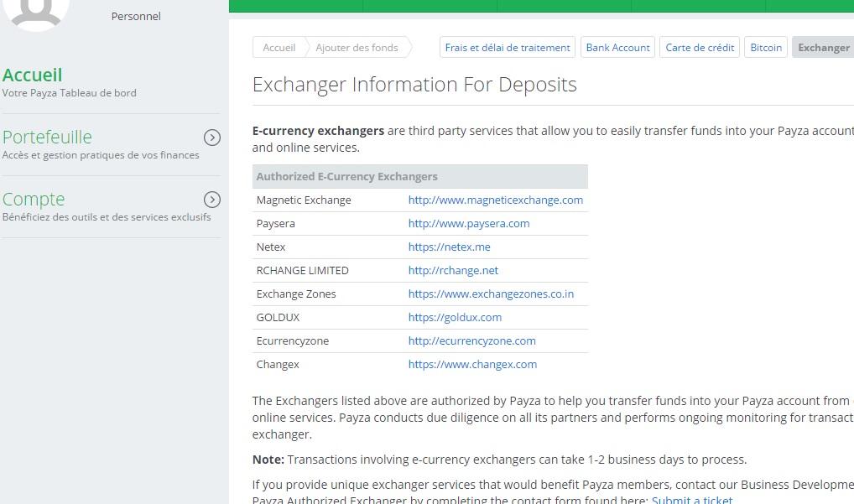Open the magneticexchange.com link
The height and width of the screenshot is (504, 854).
(496, 200)
